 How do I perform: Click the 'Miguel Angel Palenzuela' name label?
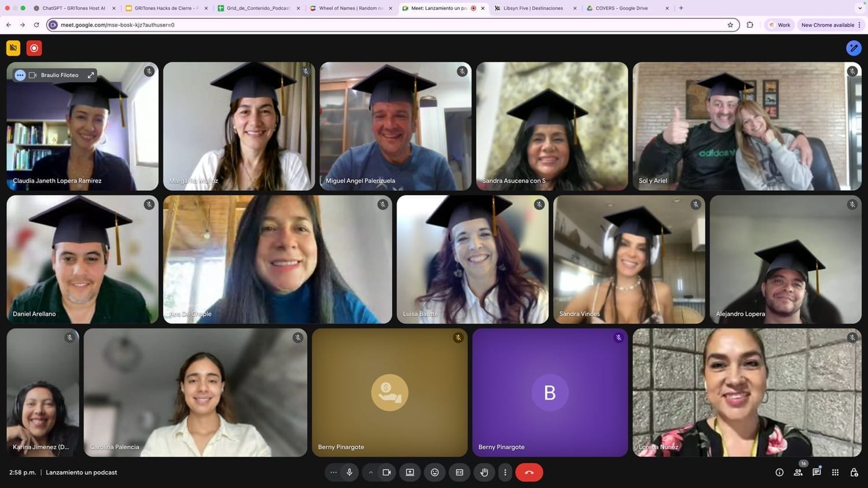click(361, 181)
